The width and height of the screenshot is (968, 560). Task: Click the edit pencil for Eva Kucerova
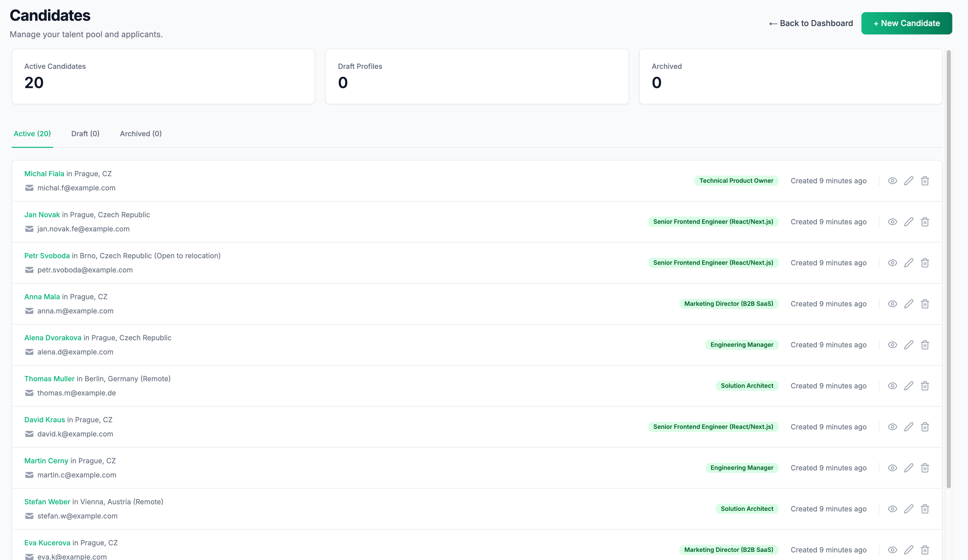pos(909,550)
